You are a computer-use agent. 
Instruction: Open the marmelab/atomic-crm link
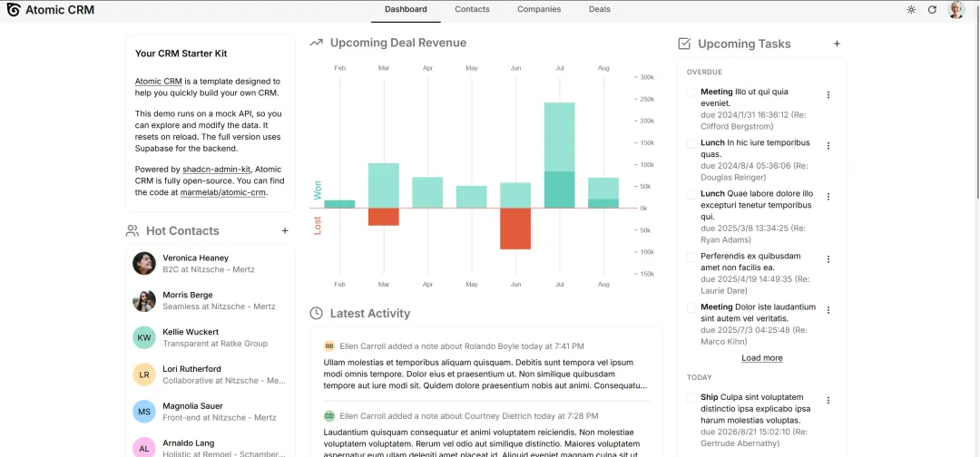[223, 193]
